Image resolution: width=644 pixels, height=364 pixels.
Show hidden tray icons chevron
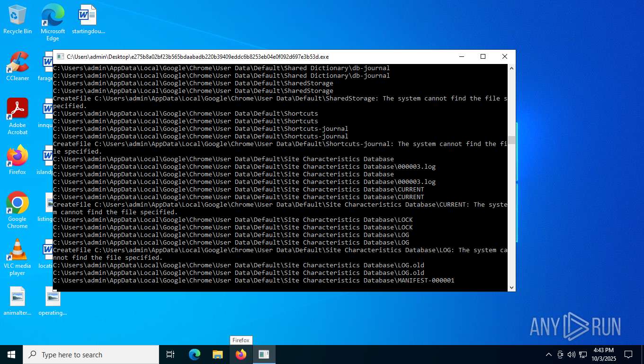(x=549, y=355)
